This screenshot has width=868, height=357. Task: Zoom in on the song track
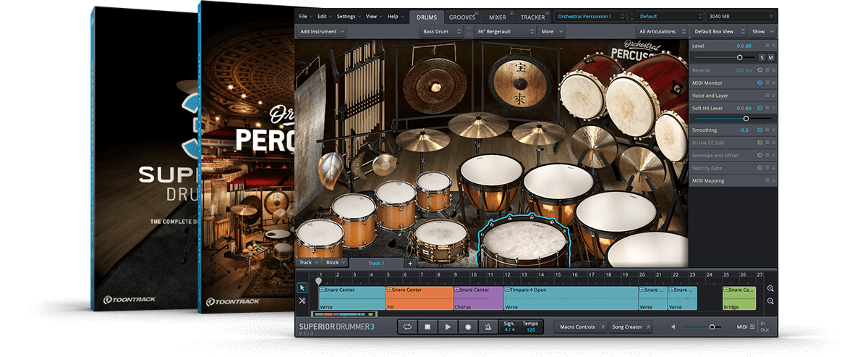(771, 289)
